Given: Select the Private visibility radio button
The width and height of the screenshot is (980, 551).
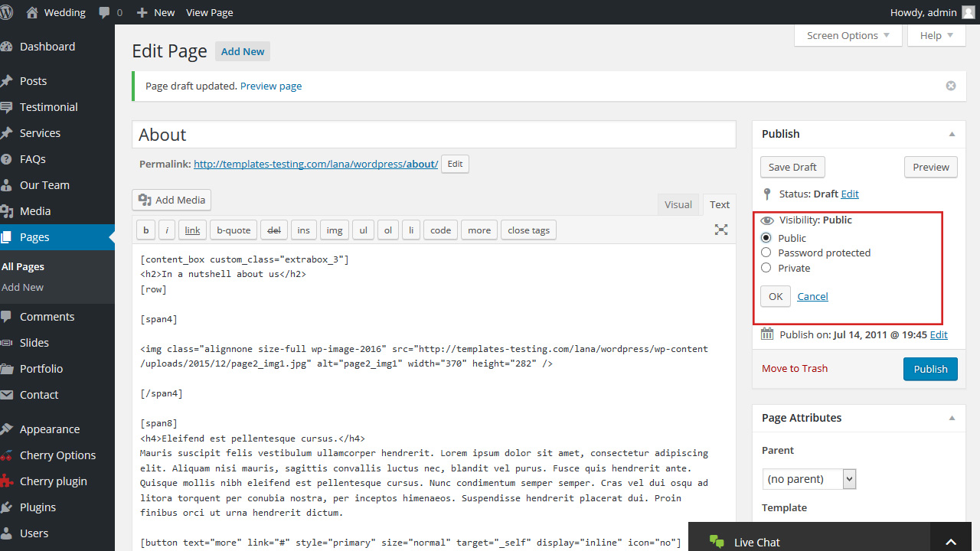Looking at the screenshot, I should point(766,268).
